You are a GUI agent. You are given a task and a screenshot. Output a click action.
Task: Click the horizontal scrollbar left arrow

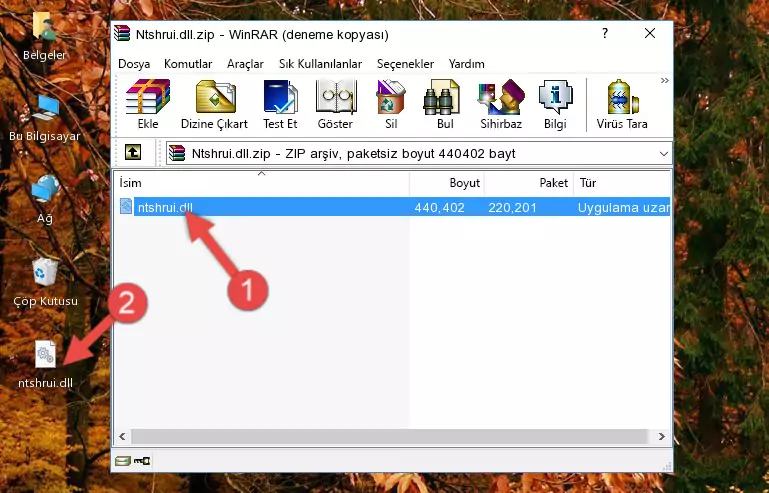[123, 436]
